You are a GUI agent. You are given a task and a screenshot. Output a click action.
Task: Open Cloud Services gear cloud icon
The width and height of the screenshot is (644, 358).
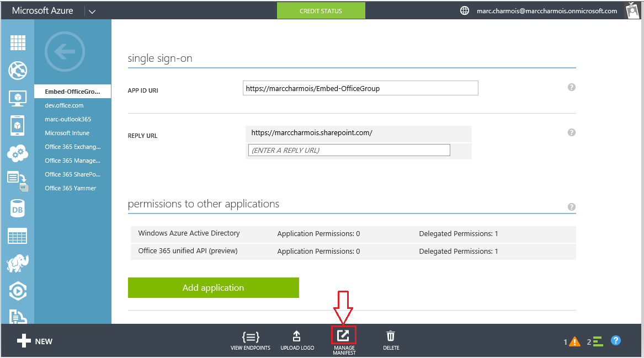click(x=18, y=153)
